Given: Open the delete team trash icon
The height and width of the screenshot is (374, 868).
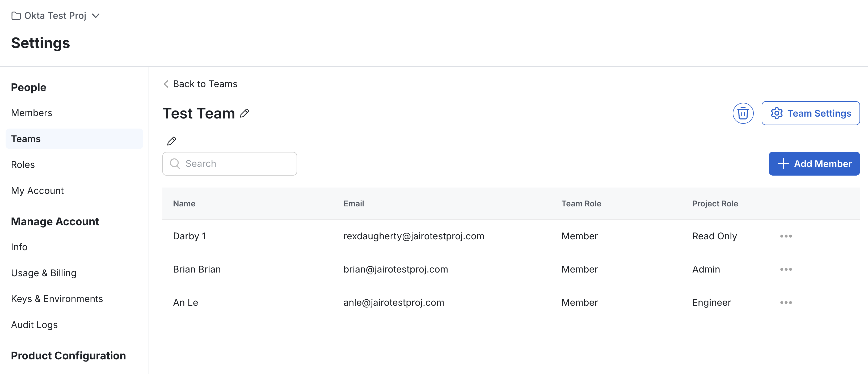Looking at the screenshot, I should pyautogui.click(x=743, y=113).
